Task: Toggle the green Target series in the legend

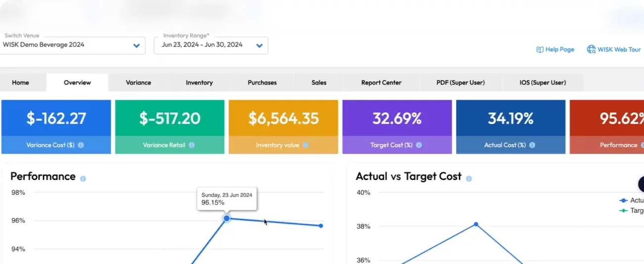Action: point(632,211)
